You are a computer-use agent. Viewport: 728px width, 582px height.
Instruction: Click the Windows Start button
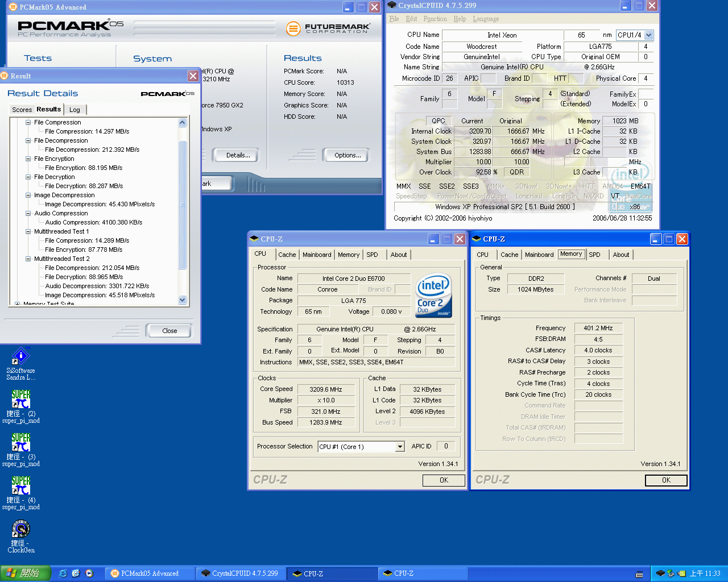[26, 573]
